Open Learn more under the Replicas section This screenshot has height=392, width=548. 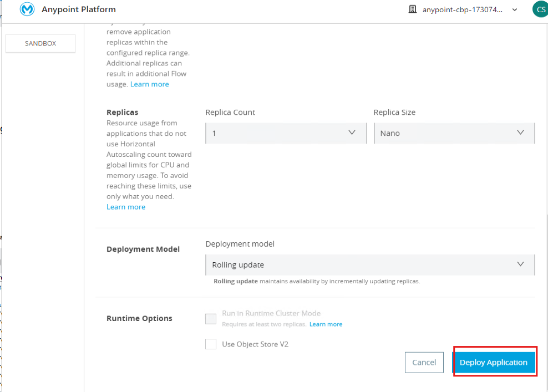tap(126, 206)
